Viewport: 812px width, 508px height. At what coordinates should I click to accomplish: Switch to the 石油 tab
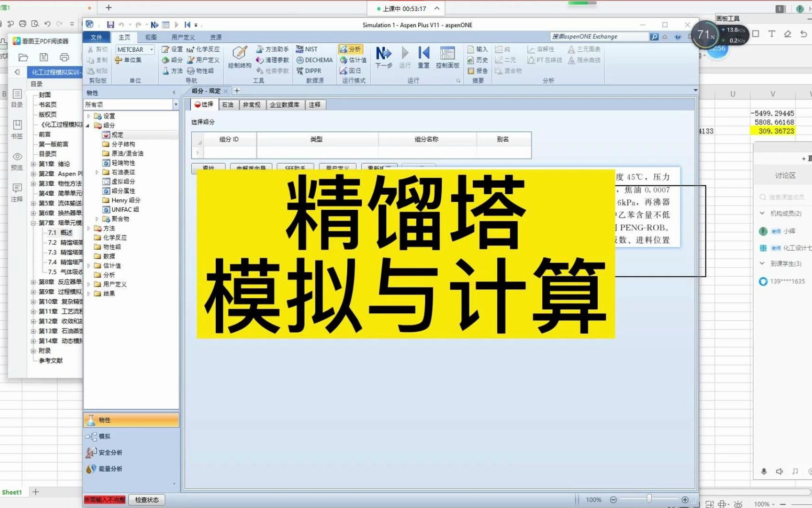[x=228, y=104]
